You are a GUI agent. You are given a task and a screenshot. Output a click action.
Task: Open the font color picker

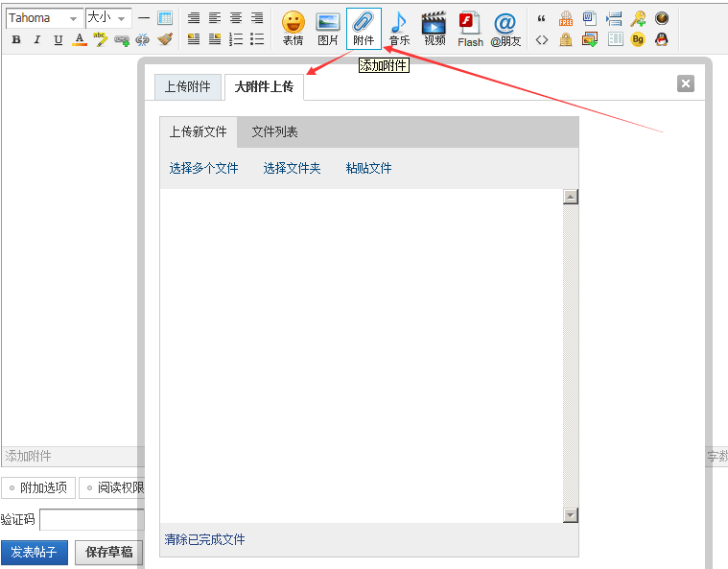pyautogui.click(x=80, y=39)
